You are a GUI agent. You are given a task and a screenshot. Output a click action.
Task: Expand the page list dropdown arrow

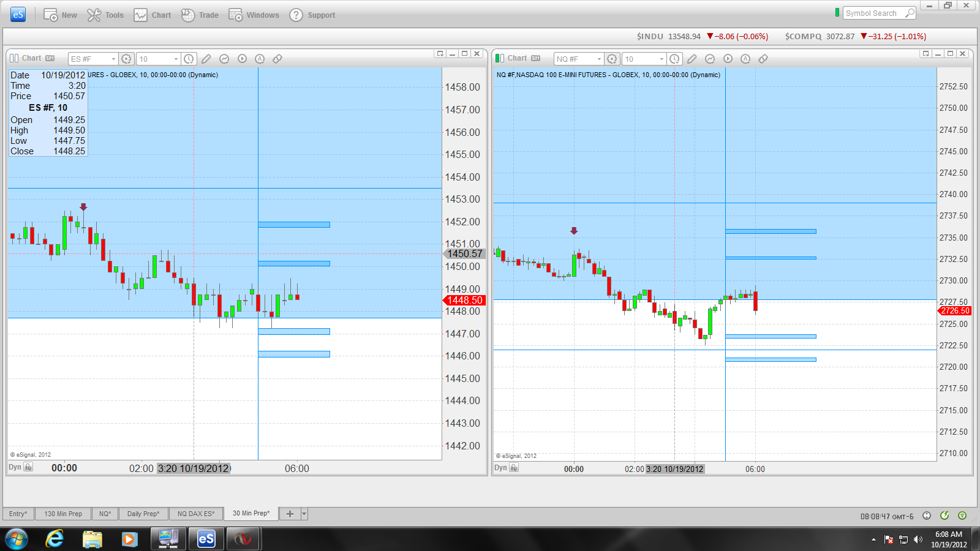point(304,514)
